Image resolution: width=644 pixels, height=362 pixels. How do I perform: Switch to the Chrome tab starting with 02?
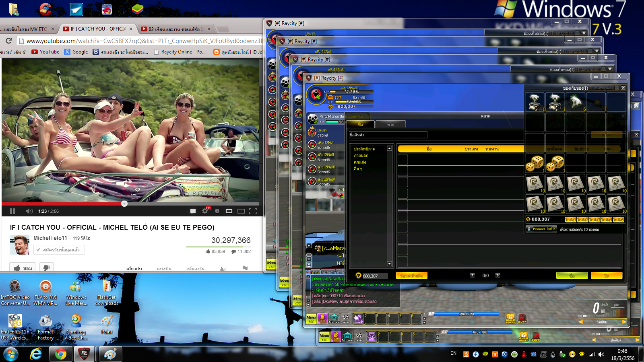[x=176, y=29]
